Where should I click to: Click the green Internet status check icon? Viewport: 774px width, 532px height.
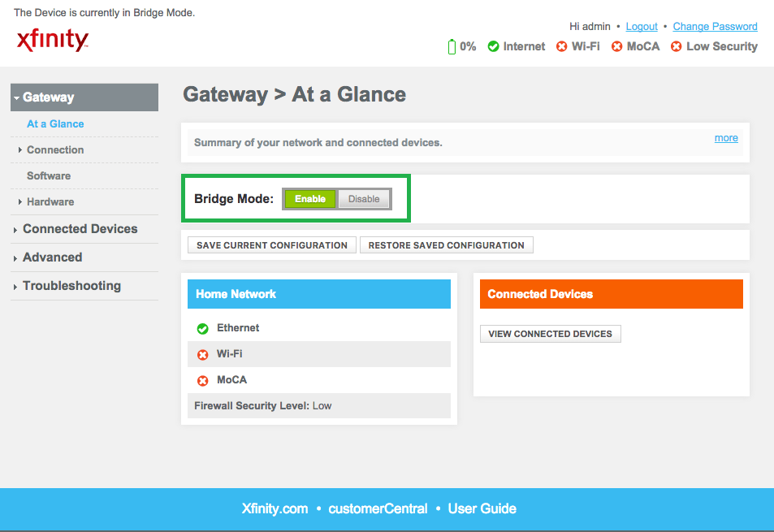493,46
